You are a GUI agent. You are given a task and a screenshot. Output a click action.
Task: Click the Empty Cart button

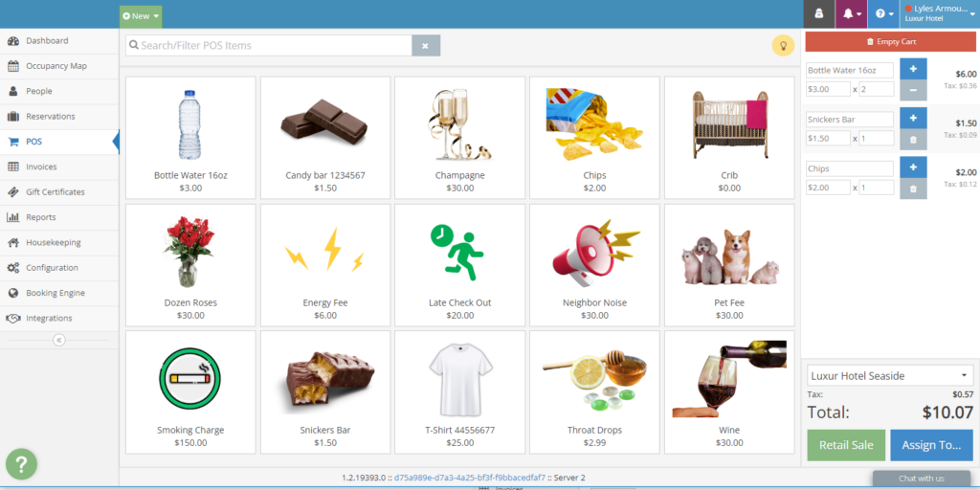(x=891, y=42)
